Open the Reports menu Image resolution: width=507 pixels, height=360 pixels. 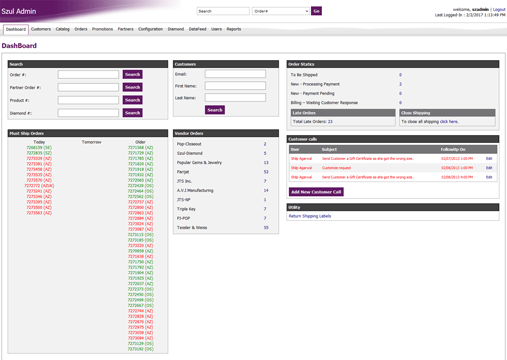234,29
